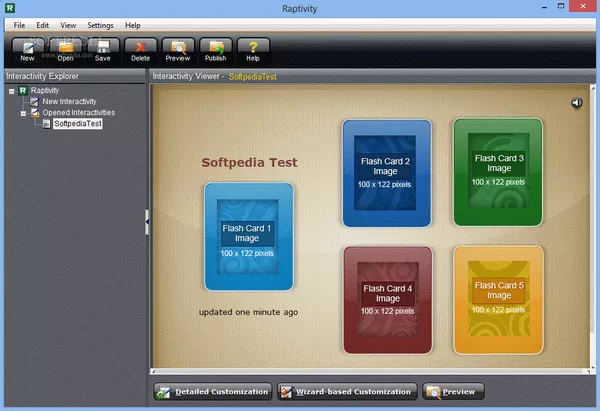
Task: Open the Settings menu
Action: click(100, 24)
